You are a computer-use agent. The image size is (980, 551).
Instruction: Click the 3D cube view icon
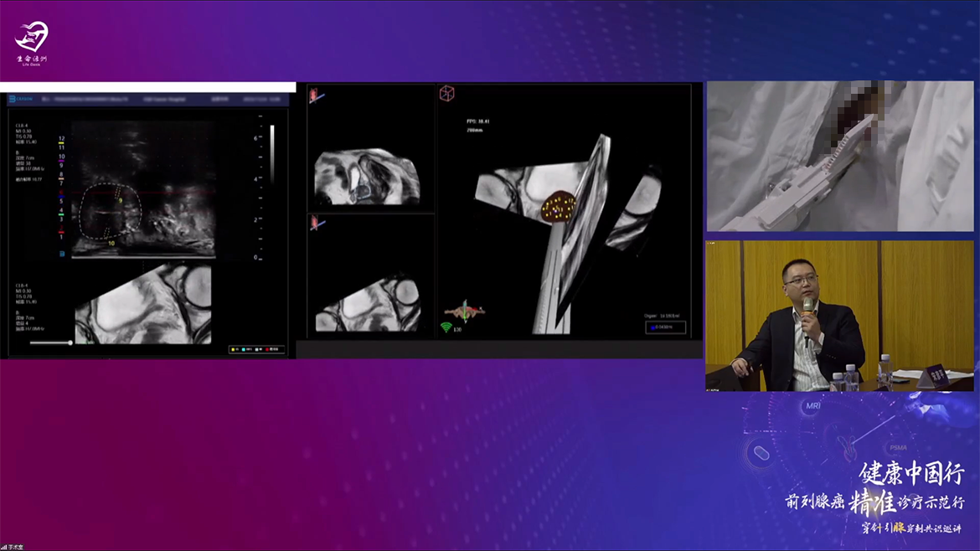(447, 94)
